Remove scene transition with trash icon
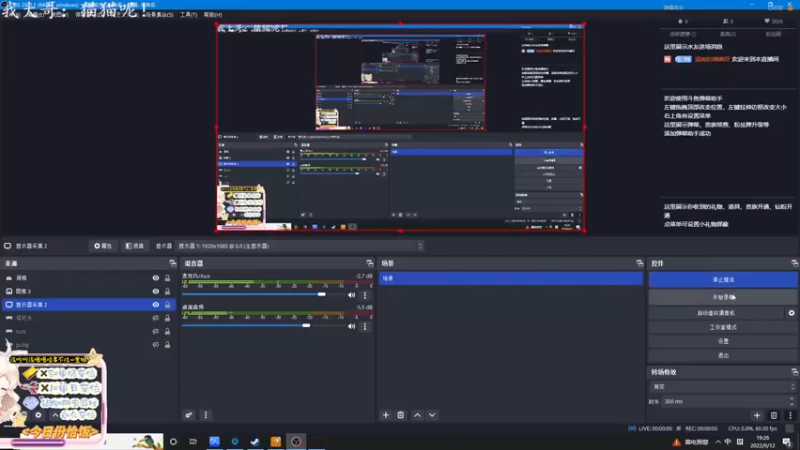This screenshot has height=450, width=800. [774, 415]
